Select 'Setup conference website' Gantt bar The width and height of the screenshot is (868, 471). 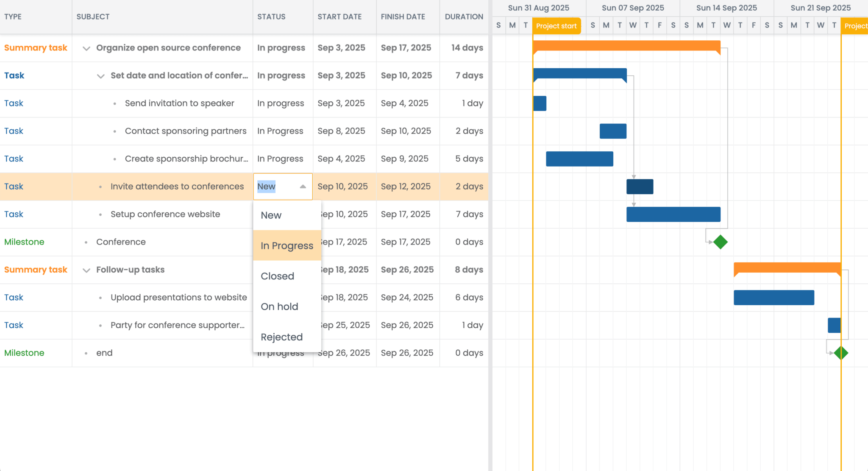tap(673, 215)
